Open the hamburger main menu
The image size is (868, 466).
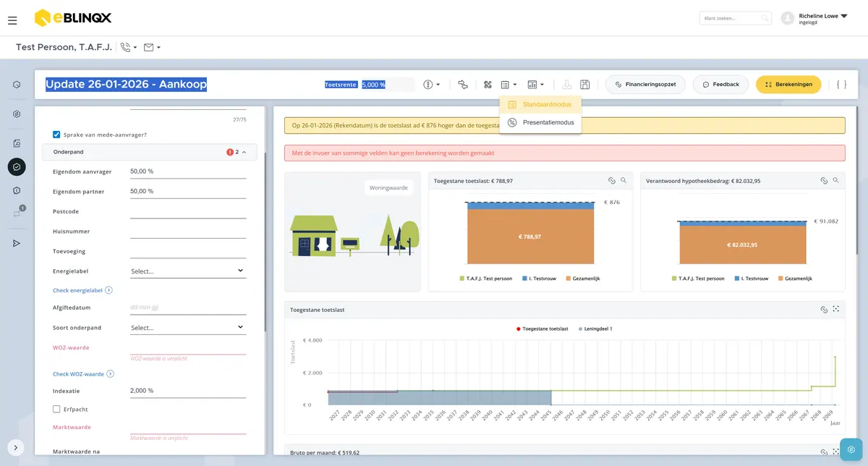(12, 20)
